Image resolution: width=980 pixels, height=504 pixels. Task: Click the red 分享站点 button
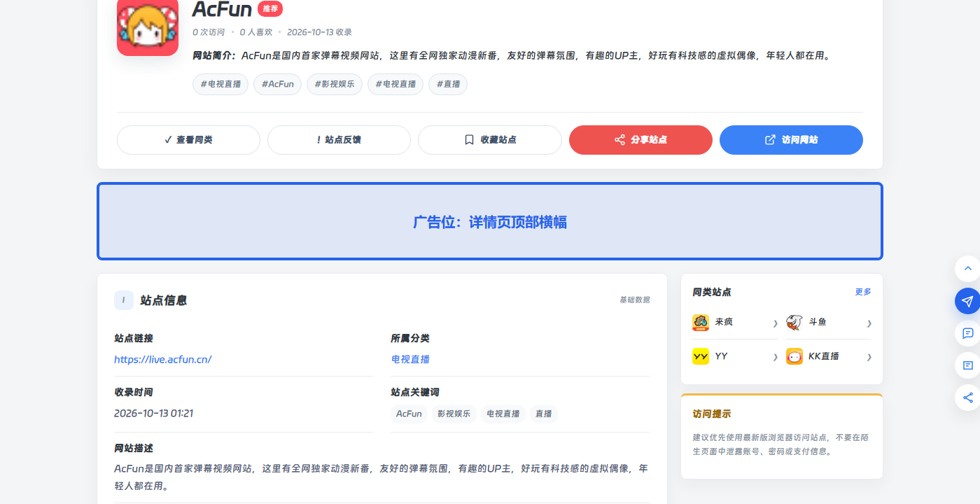640,140
